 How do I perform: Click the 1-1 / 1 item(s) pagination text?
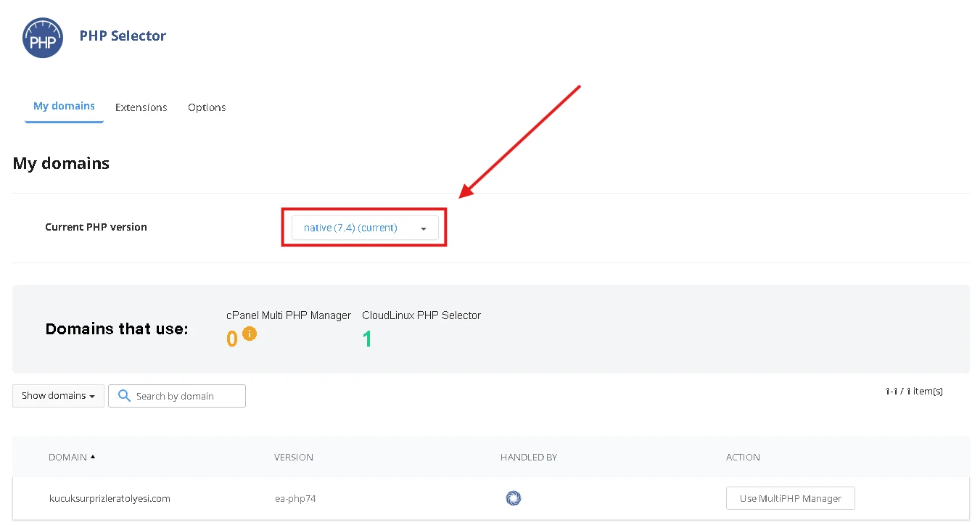(x=913, y=392)
